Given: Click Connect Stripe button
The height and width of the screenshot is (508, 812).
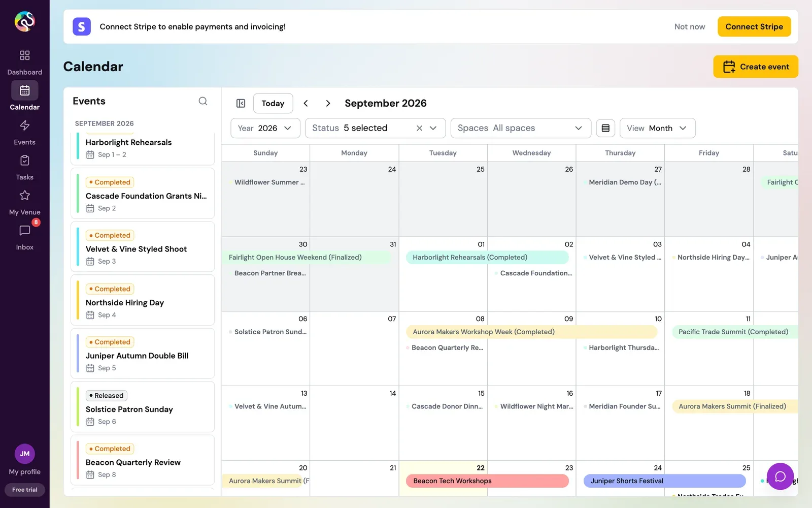Looking at the screenshot, I should click(754, 26).
